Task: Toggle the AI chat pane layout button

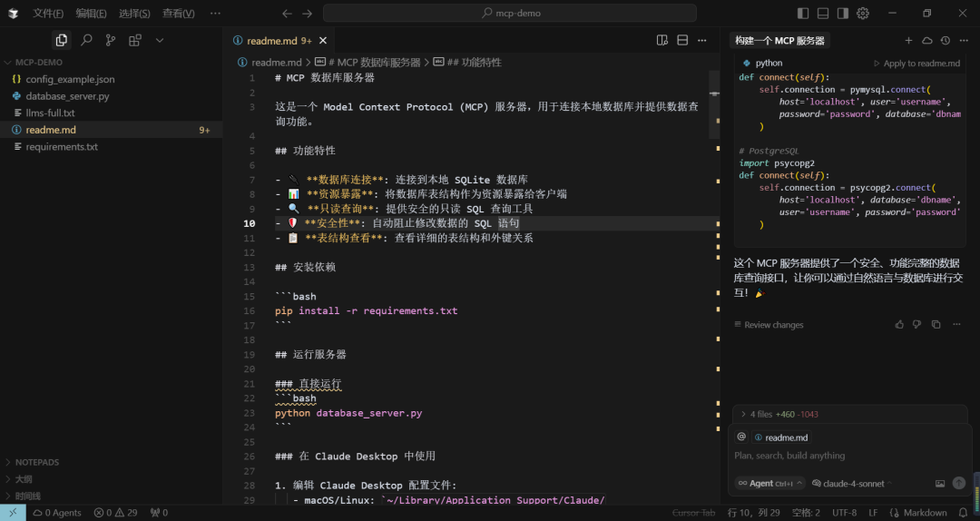Action: click(x=843, y=14)
